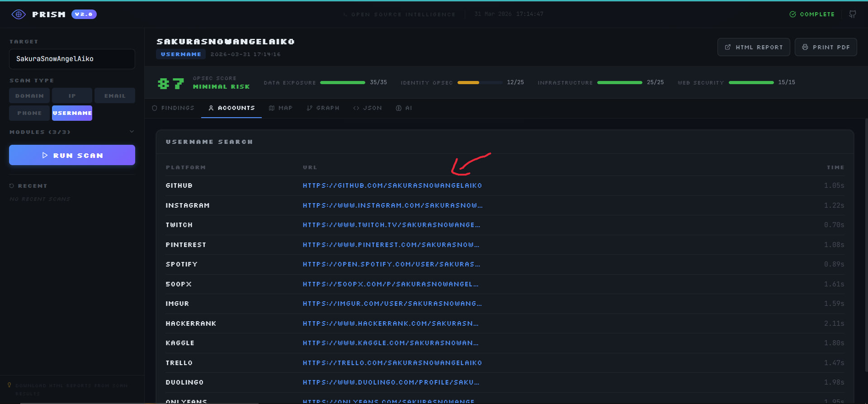Image resolution: width=868 pixels, height=404 pixels.
Task: Click the 12/25 Identity Opsec score
Action: (515, 82)
